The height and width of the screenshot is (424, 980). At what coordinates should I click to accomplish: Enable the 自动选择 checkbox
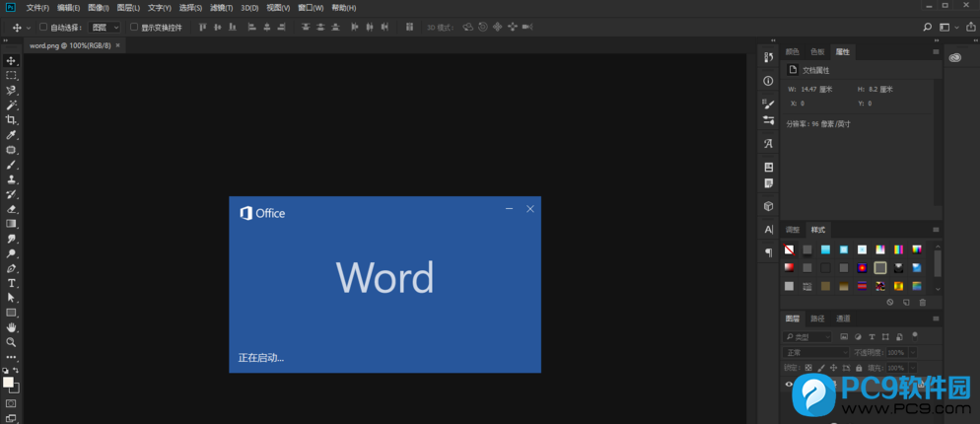click(x=43, y=27)
